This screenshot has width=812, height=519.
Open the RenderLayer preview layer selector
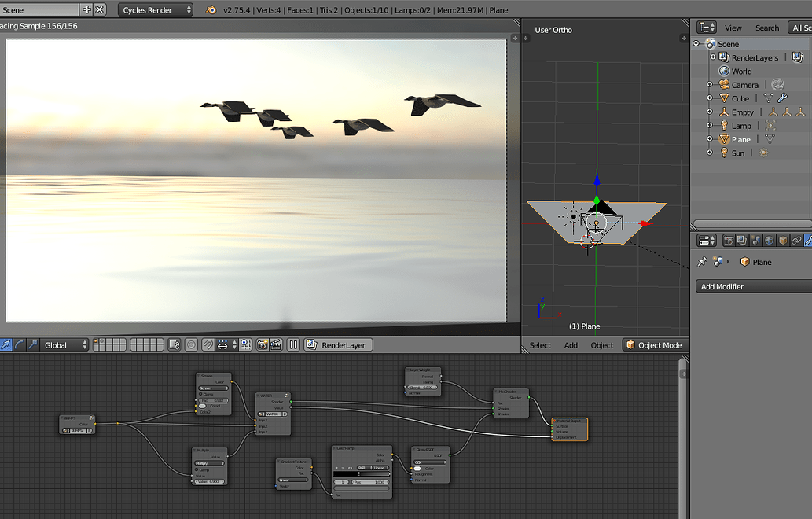tap(338, 345)
